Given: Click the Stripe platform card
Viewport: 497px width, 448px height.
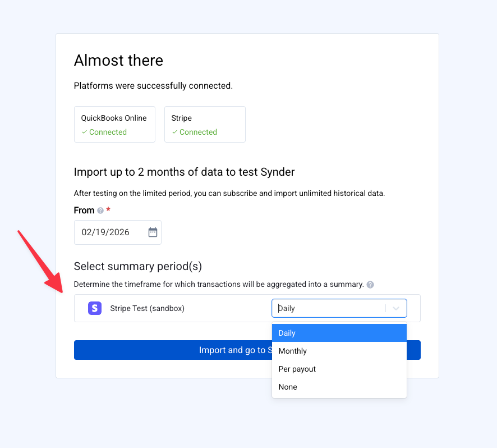Looking at the screenshot, I should (205, 124).
